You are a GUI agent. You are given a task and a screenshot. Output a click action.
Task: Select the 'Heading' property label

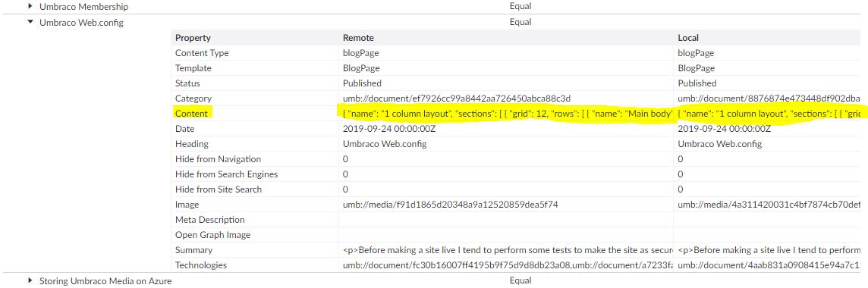[x=191, y=144]
